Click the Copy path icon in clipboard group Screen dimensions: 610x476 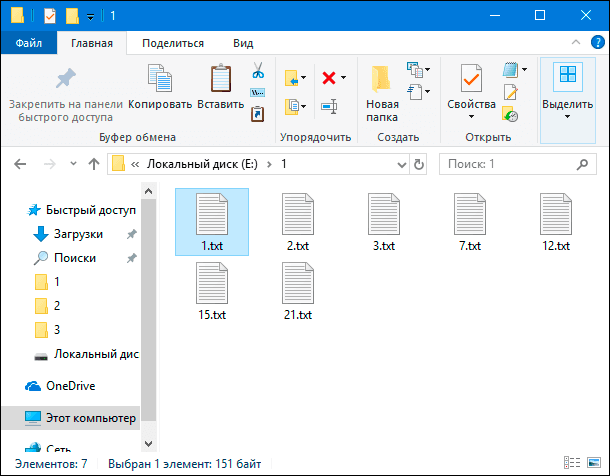(x=258, y=93)
